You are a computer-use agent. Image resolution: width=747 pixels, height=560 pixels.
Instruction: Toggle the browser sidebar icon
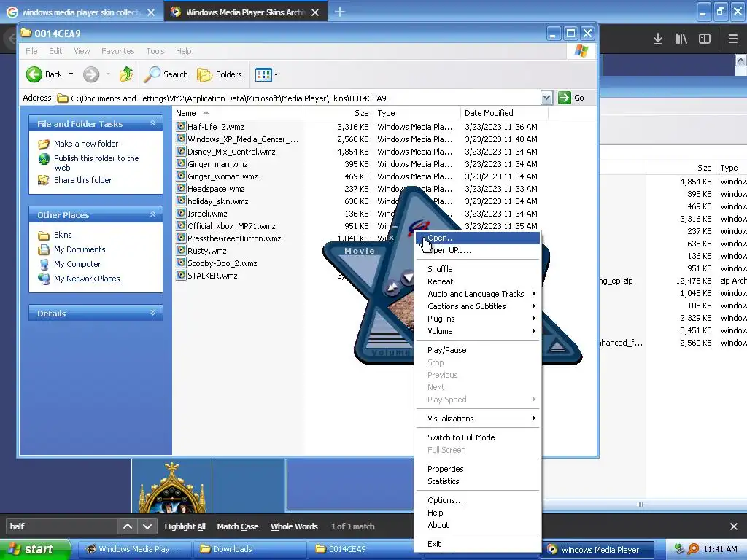click(x=705, y=39)
